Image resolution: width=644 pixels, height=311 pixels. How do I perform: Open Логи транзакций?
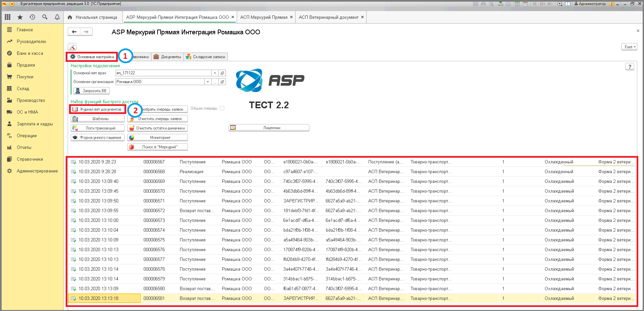point(98,128)
